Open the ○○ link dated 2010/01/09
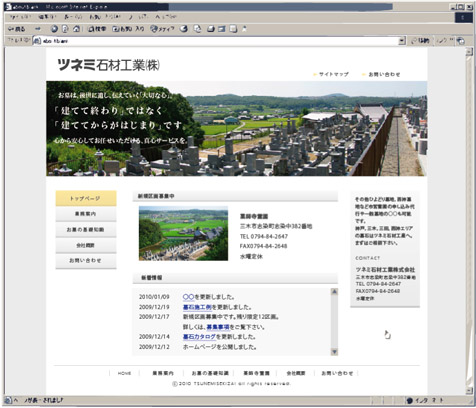 [188, 297]
